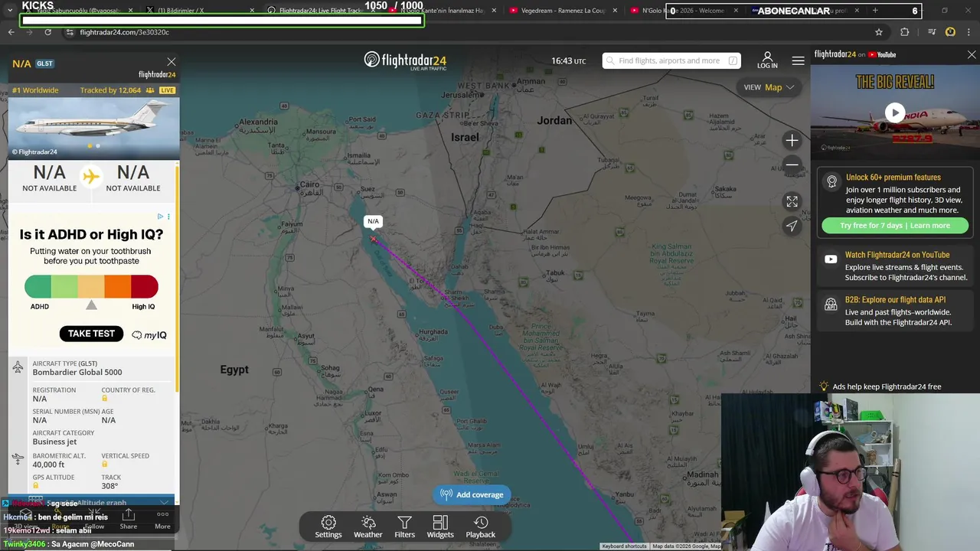Click Unlock 60+ premium features heading
This screenshot has width=980, height=551.
click(893, 178)
